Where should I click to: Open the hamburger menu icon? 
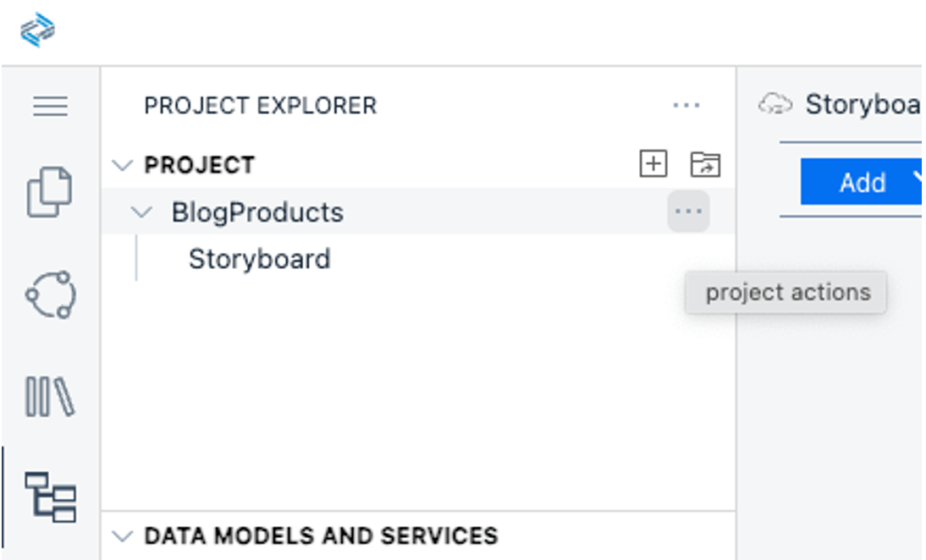click(49, 107)
